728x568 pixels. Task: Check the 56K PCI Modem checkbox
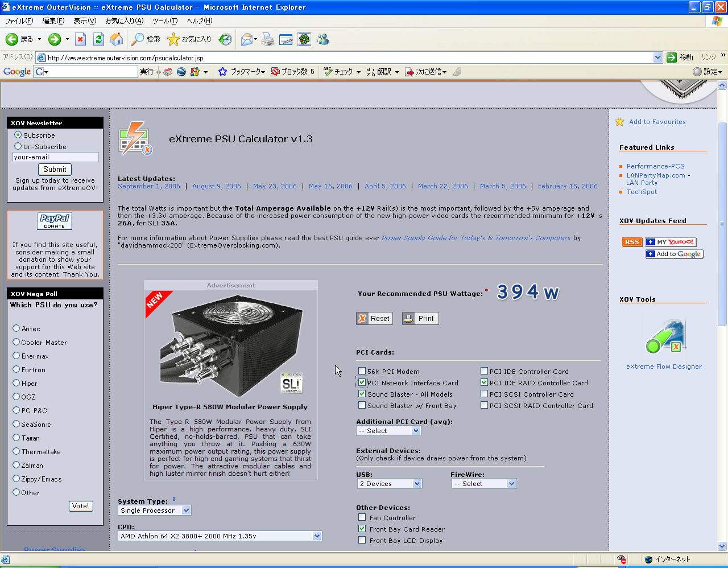(362, 371)
